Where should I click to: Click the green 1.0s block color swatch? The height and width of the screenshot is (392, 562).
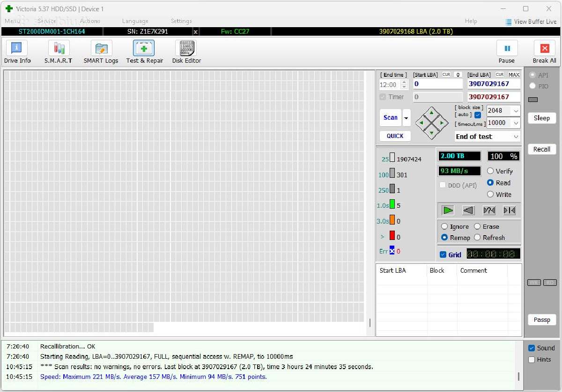point(392,205)
